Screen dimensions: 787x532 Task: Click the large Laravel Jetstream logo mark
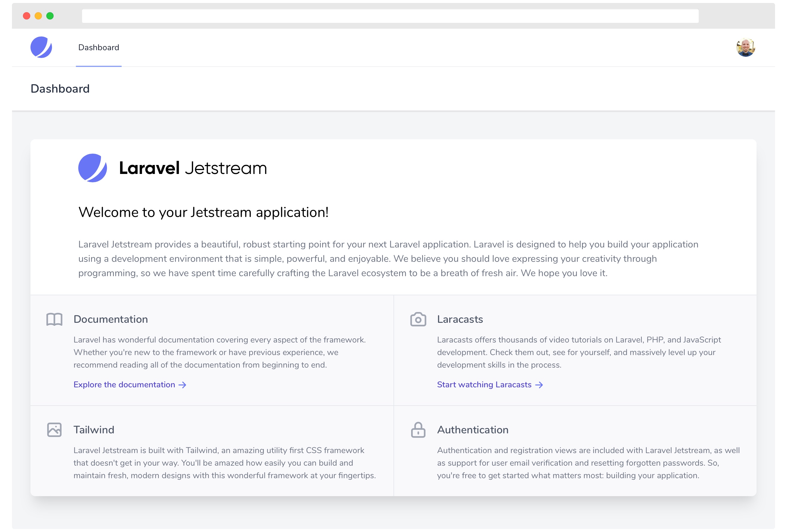pos(92,168)
